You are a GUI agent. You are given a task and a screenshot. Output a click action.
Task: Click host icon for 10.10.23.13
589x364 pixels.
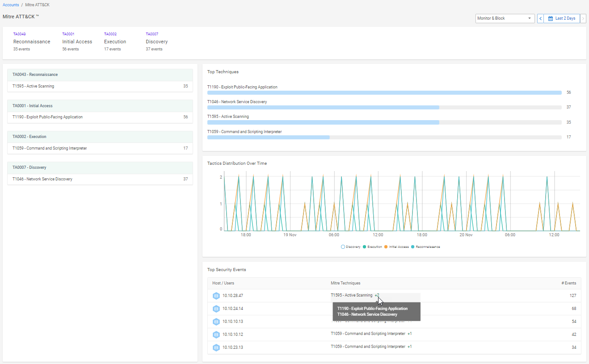click(x=216, y=347)
